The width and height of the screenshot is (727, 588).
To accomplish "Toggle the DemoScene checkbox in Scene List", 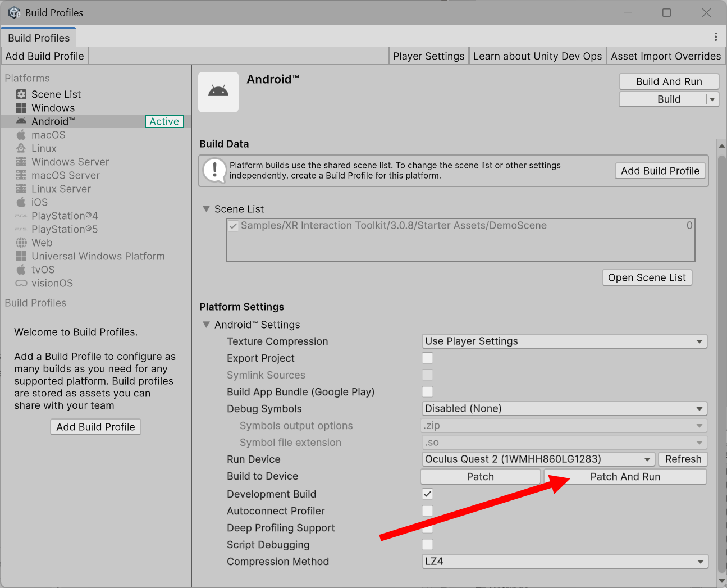I will point(234,226).
